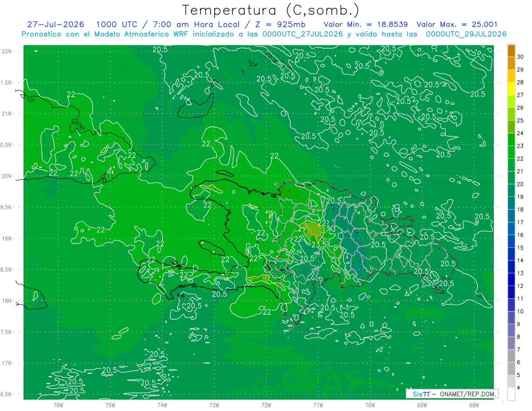Click the "17N" latitude label
532x411 pixels.
coord(7,363)
